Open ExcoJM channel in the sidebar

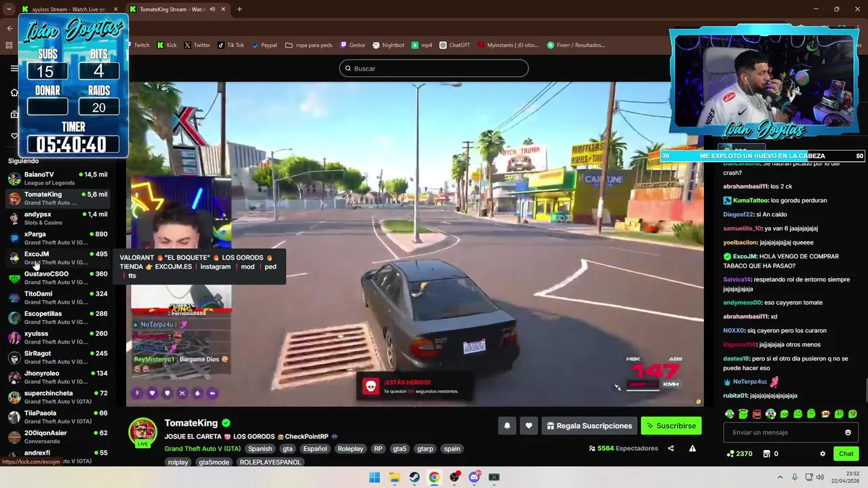tap(58, 258)
